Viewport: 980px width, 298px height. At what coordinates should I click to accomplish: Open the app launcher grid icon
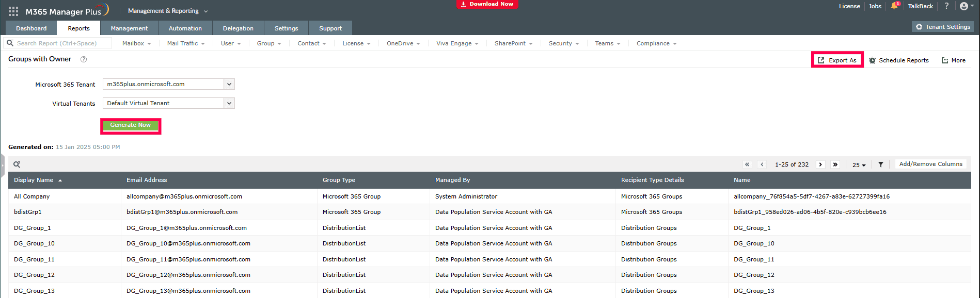pos(13,11)
